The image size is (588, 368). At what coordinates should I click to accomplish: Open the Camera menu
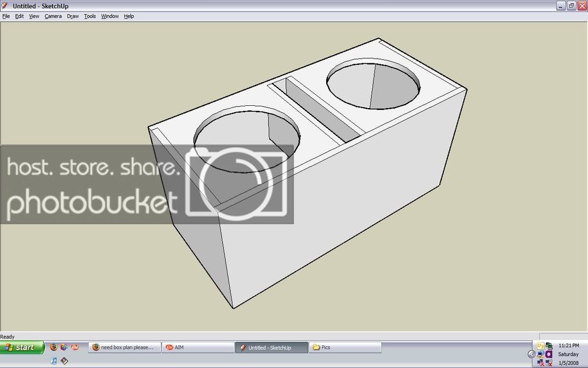pyautogui.click(x=53, y=16)
